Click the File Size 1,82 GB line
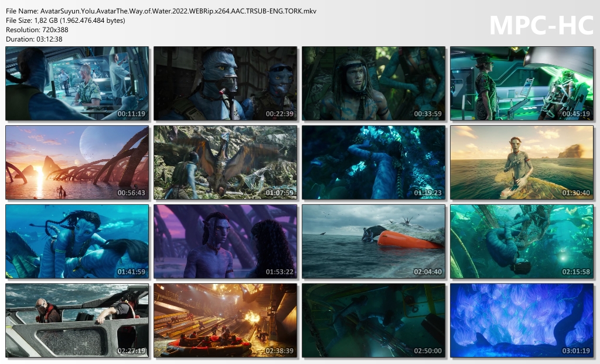This screenshot has width=600, height=364. click(66, 20)
